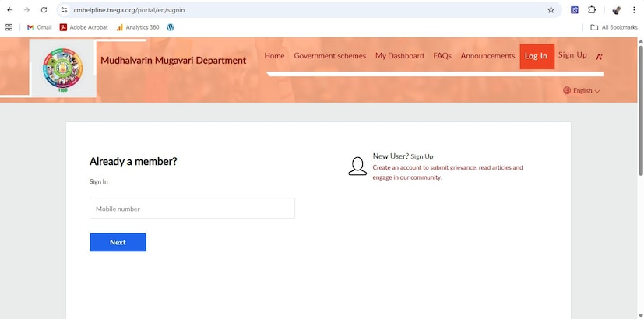The width and height of the screenshot is (644, 319).
Task: Go to My Dashboard in navigation
Action: (399, 56)
